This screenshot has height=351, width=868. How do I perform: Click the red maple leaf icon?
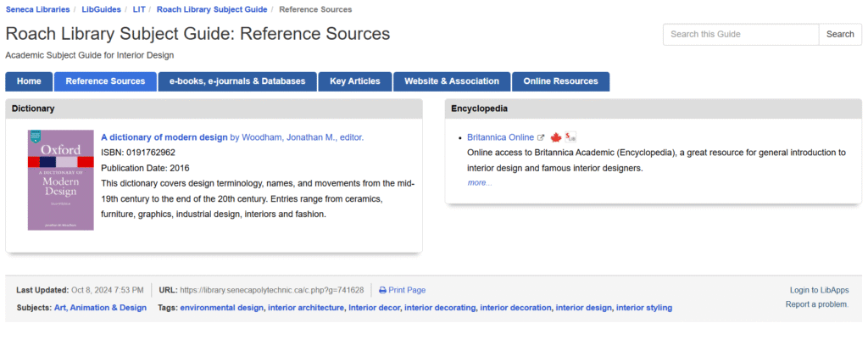(x=556, y=137)
